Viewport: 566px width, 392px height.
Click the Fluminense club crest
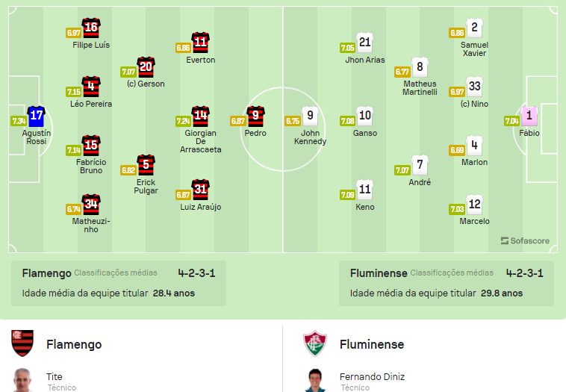click(315, 344)
